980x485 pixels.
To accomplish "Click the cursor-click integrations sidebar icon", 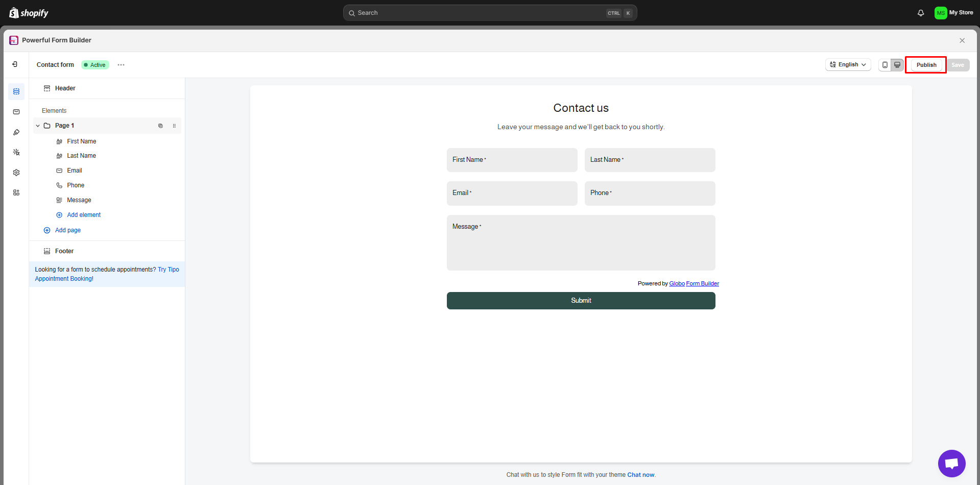I will pyautogui.click(x=16, y=152).
